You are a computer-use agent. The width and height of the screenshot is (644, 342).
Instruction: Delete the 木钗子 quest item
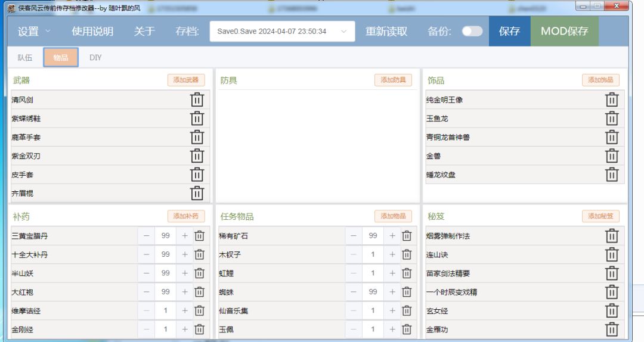click(x=407, y=254)
